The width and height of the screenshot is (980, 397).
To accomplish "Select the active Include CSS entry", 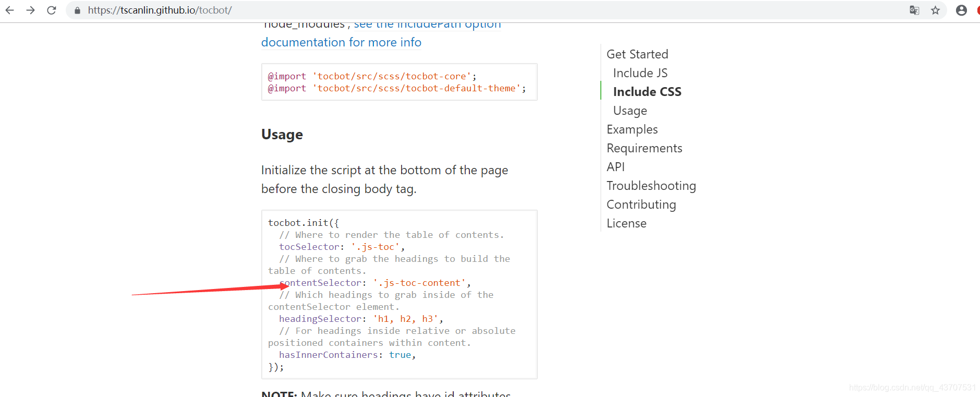I will click(647, 92).
